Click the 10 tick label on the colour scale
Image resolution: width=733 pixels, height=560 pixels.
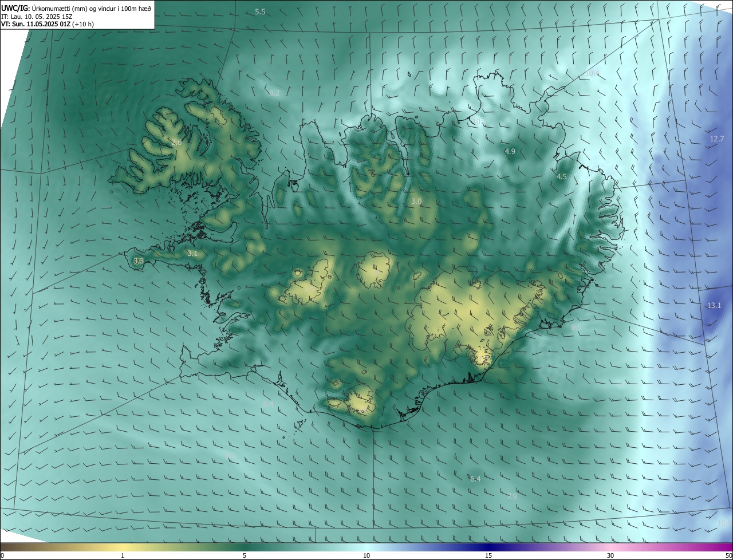(366, 555)
